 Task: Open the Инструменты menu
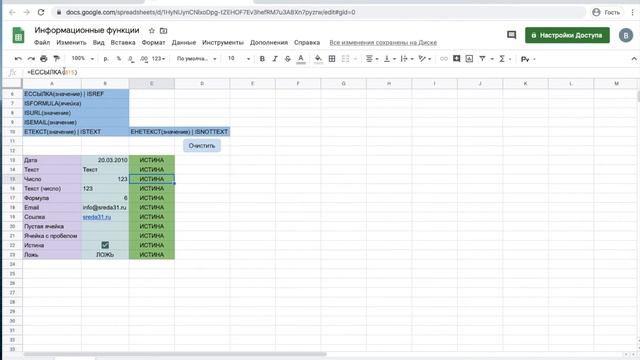[223, 42]
